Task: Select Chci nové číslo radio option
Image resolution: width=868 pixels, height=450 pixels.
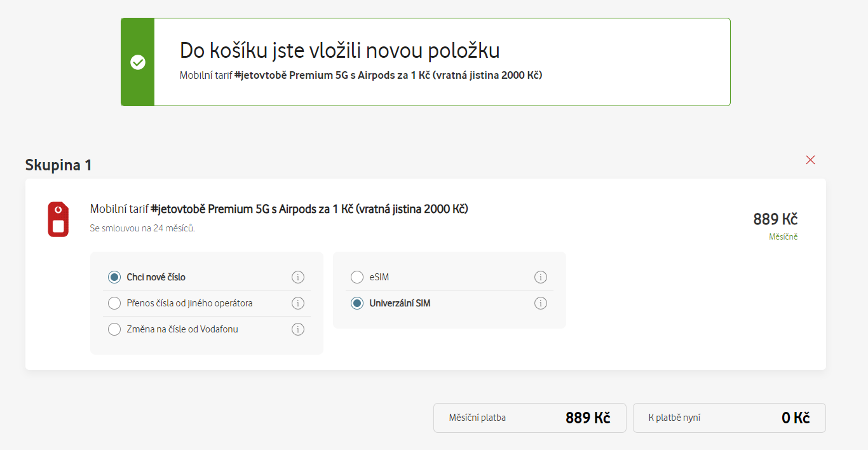Action: [114, 277]
